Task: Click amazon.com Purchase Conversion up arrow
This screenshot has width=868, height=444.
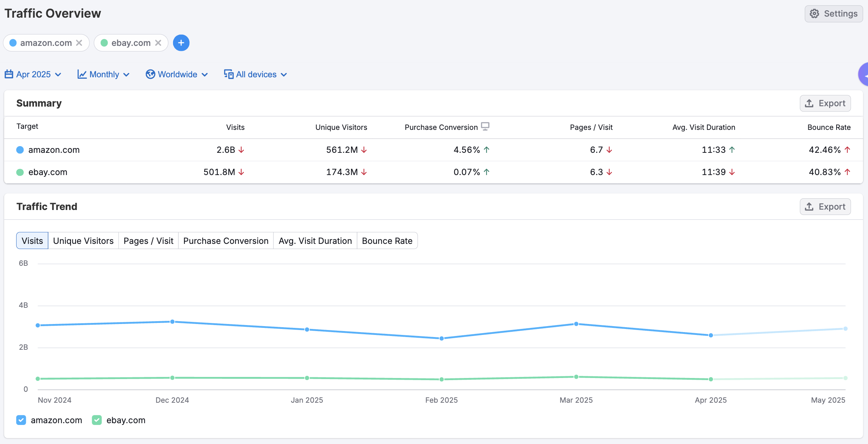Action: [x=487, y=150]
